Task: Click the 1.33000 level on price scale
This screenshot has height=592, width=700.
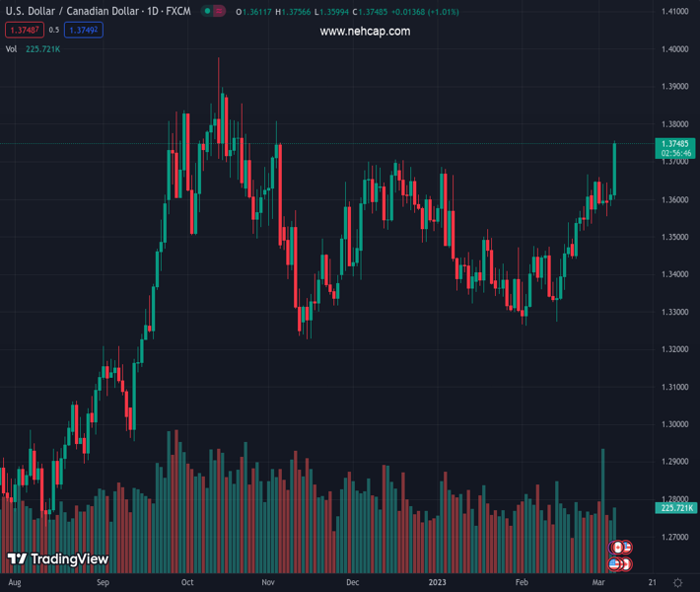Action: click(674, 312)
